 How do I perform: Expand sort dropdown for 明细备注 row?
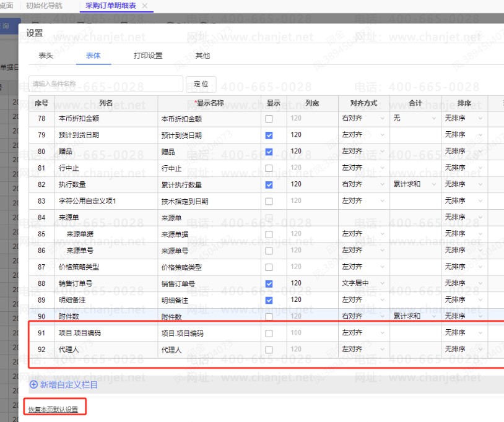pos(464,300)
